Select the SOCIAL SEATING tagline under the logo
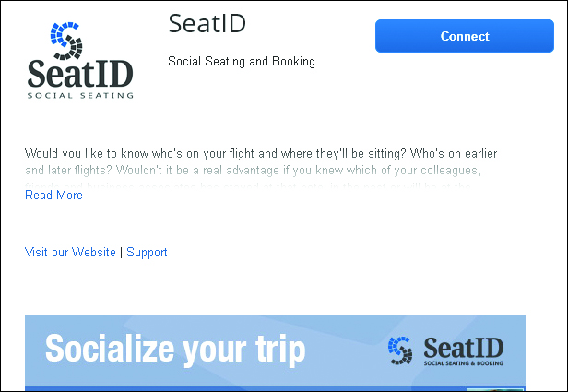This screenshot has height=392, width=568. click(80, 96)
